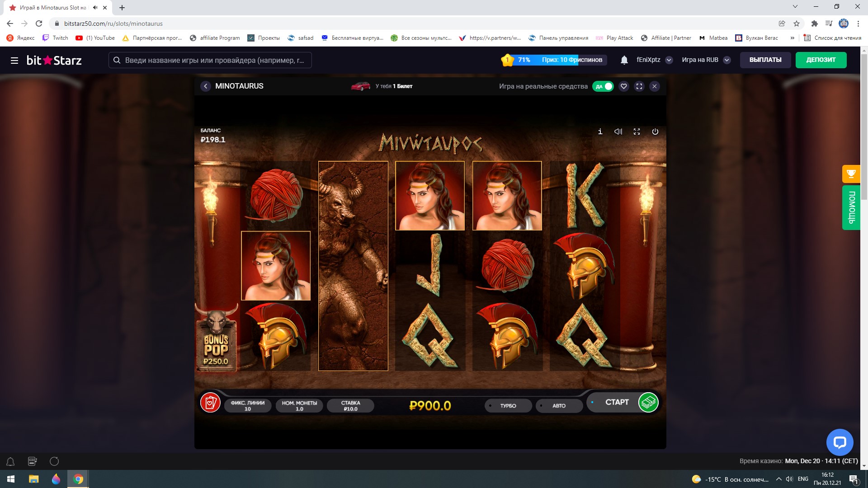Toggle real money play switch
The height and width of the screenshot is (488, 868).
[x=603, y=86]
